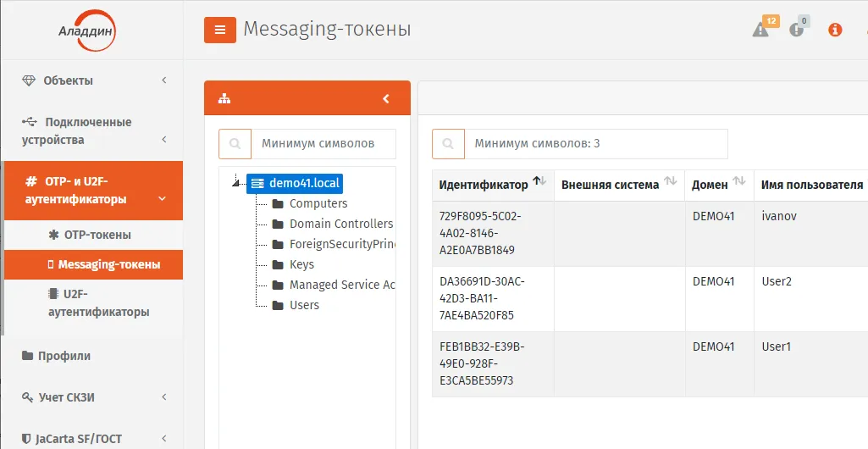868x449 pixels.
Task: Click the hierarchy tree icon in orange header
Action: pyautogui.click(x=224, y=98)
